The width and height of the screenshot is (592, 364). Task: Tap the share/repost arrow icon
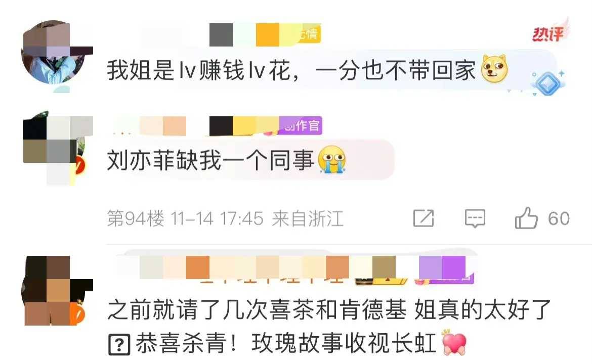pos(424,218)
